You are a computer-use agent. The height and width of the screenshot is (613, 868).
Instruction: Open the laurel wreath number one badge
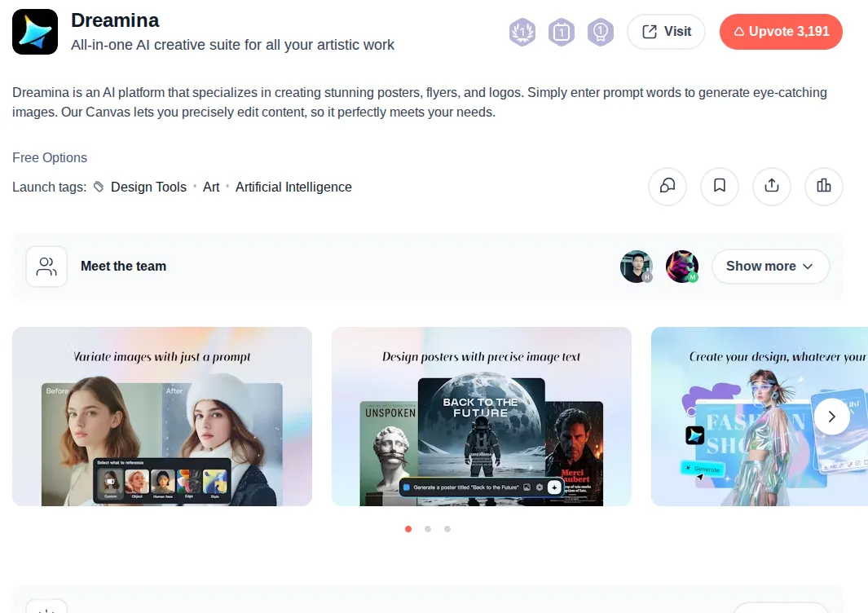(x=522, y=32)
